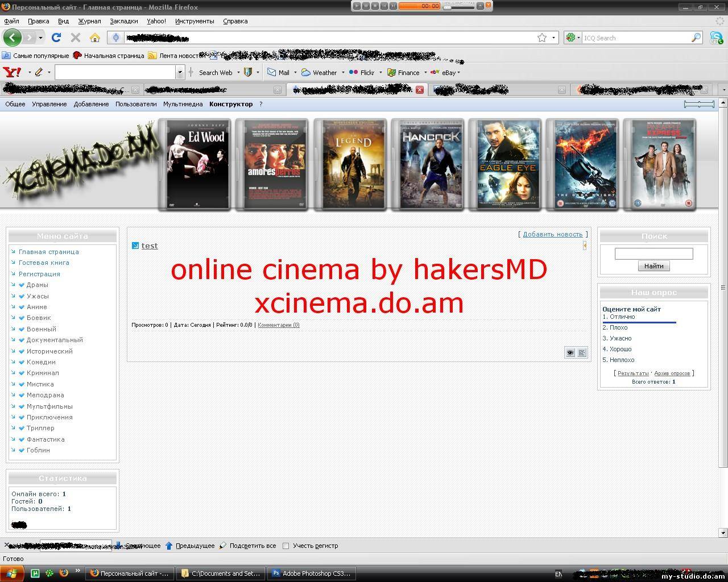The width and height of the screenshot is (728, 582).
Task: Open the back/forward history dropdown arrow
Action: (40, 38)
